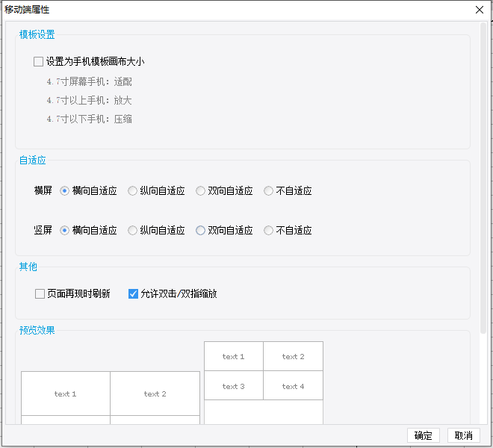This screenshot has height=448, width=493.
Task: Select 竖屏 纵向自适应 radio button
Action: 132,231
